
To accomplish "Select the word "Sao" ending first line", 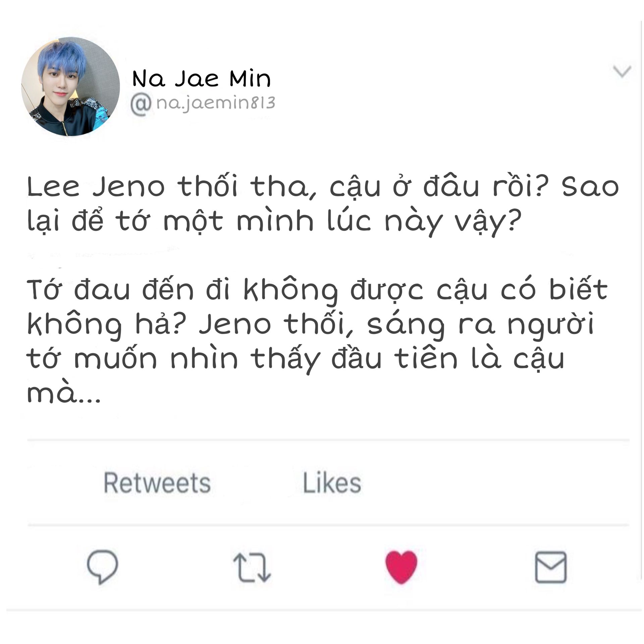I will click(590, 187).
